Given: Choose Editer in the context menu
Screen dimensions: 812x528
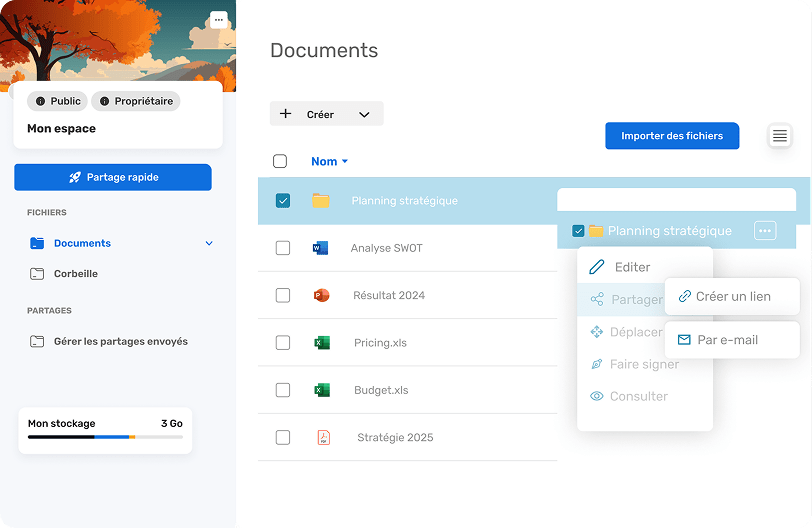Looking at the screenshot, I should 631,267.
